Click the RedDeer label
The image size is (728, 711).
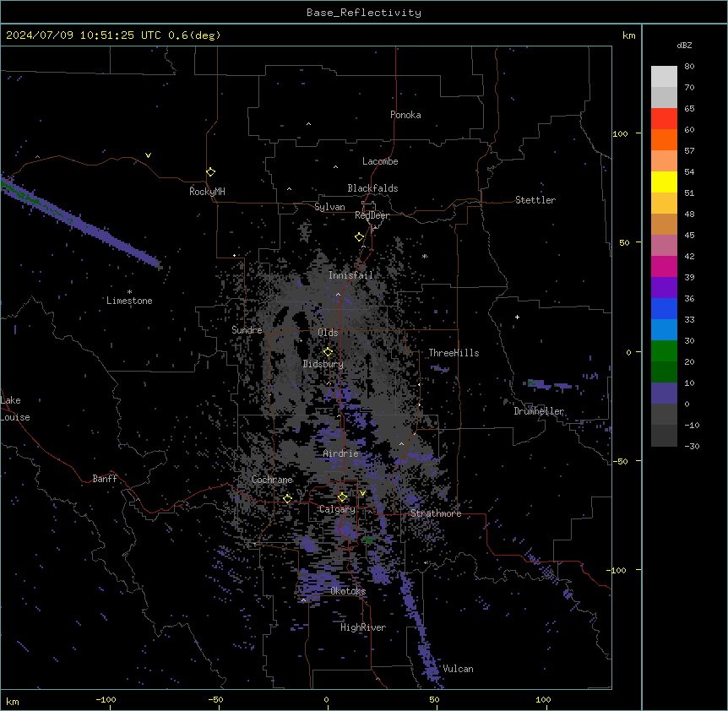click(x=372, y=215)
